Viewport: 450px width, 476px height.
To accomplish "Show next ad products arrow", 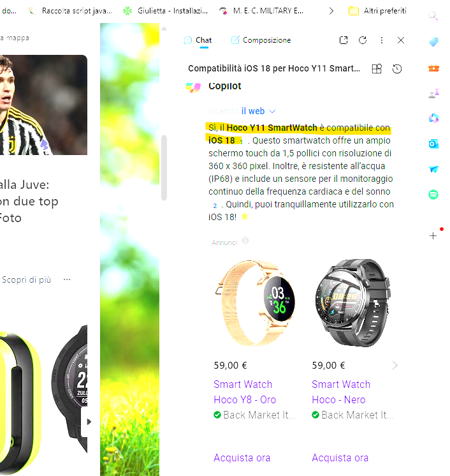I will point(395,365).
